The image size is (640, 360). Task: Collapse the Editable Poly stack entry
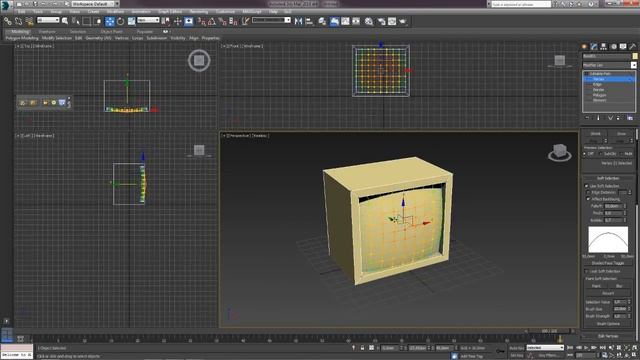coord(587,73)
